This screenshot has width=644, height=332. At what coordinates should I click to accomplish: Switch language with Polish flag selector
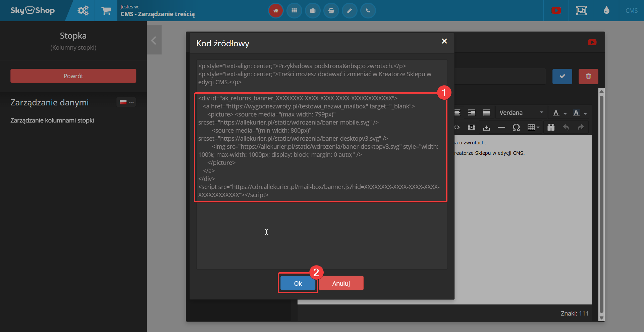click(x=126, y=102)
